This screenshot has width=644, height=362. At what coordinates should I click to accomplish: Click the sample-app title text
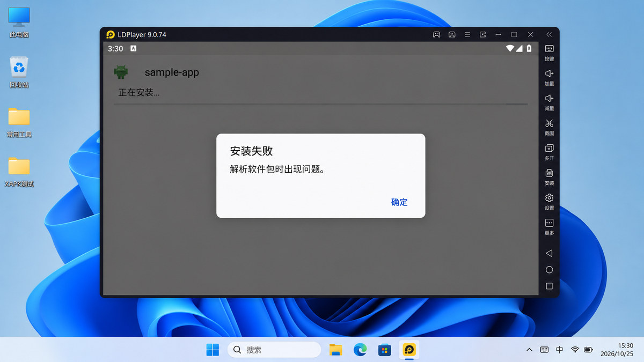point(172,72)
